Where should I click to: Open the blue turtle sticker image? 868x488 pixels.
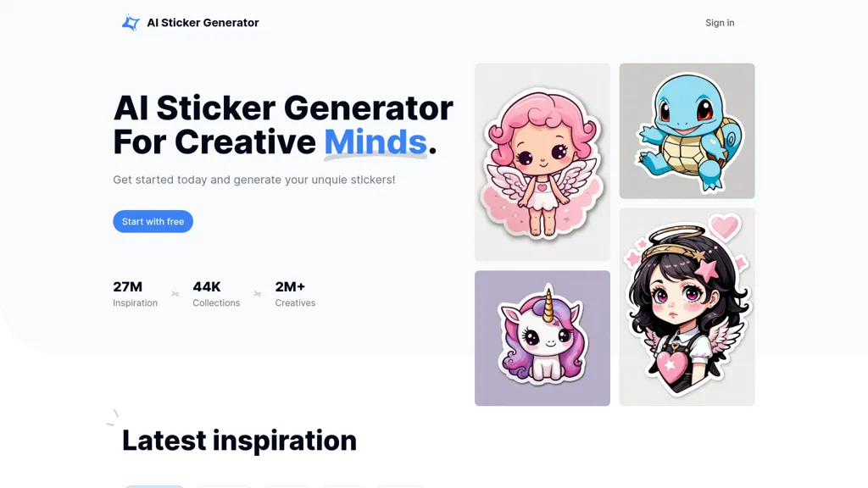click(x=687, y=130)
